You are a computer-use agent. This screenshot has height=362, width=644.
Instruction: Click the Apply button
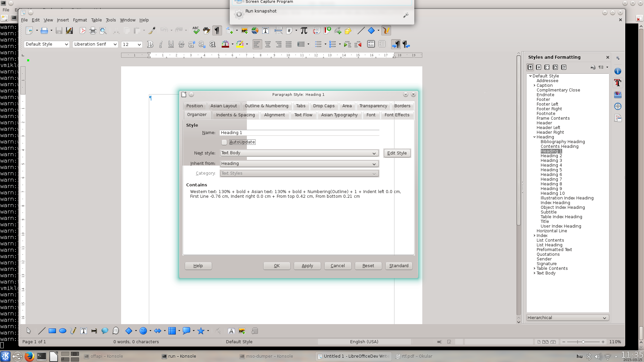point(307,266)
